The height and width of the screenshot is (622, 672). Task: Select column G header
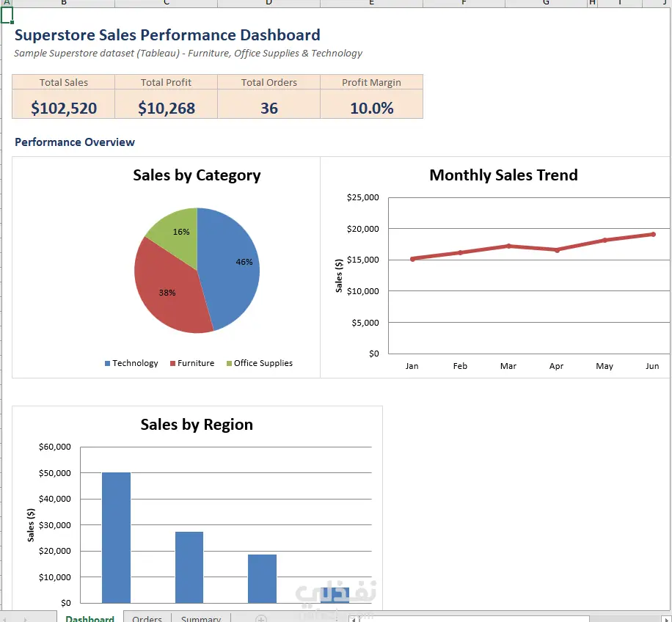pyautogui.click(x=546, y=3)
